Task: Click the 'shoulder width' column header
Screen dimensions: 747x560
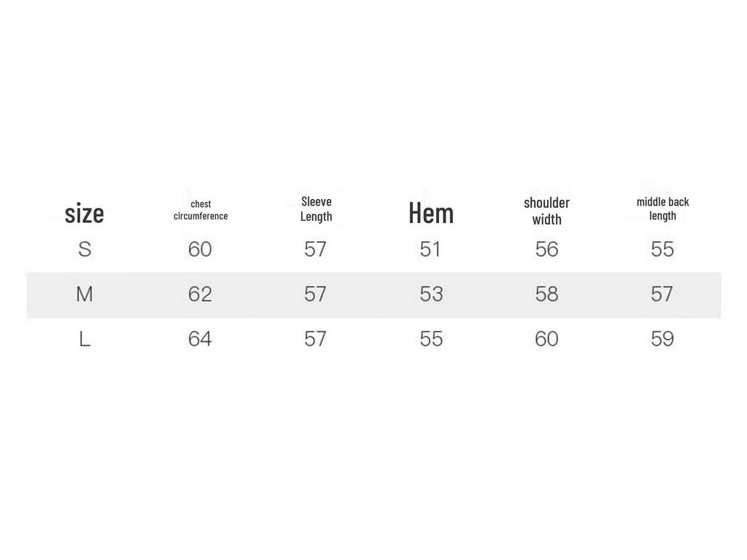Action: click(x=546, y=211)
